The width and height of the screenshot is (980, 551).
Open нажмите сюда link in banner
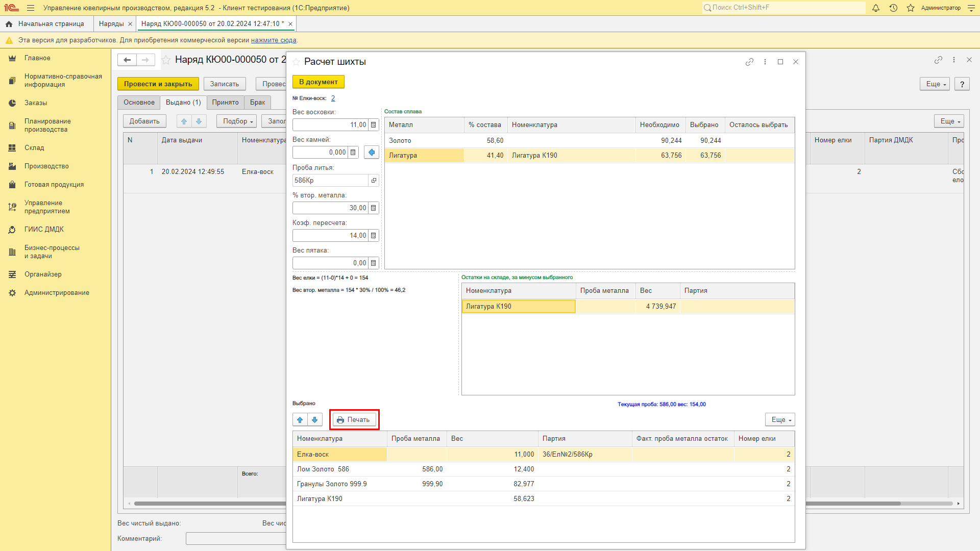[274, 40]
